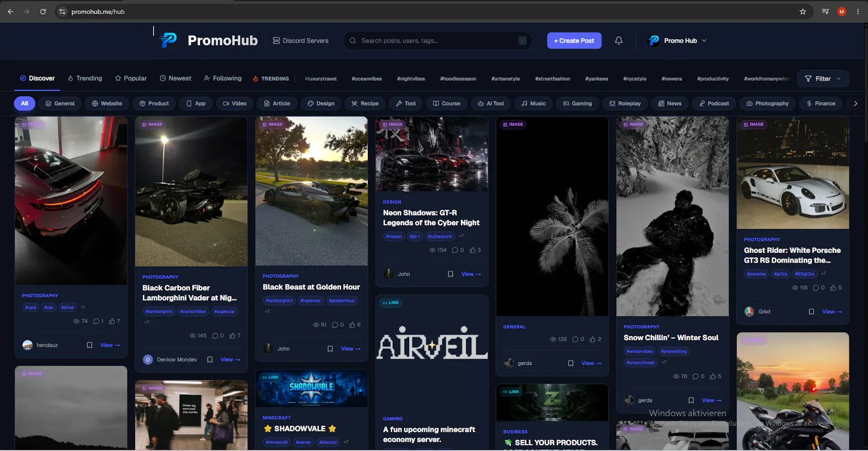The width and height of the screenshot is (868, 451).
Task: Open Denkov Mondev's profile avatar
Action: pos(148,360)
